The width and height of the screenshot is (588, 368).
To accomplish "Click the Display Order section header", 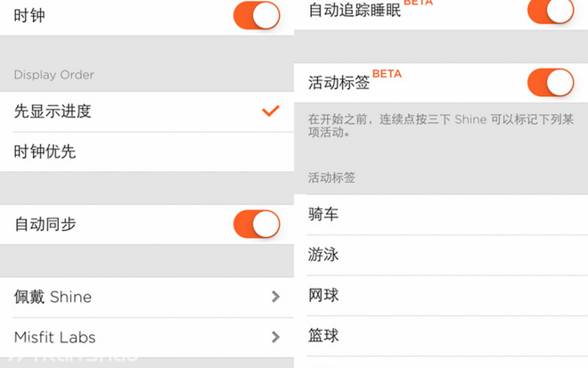I will coord(54,75).
